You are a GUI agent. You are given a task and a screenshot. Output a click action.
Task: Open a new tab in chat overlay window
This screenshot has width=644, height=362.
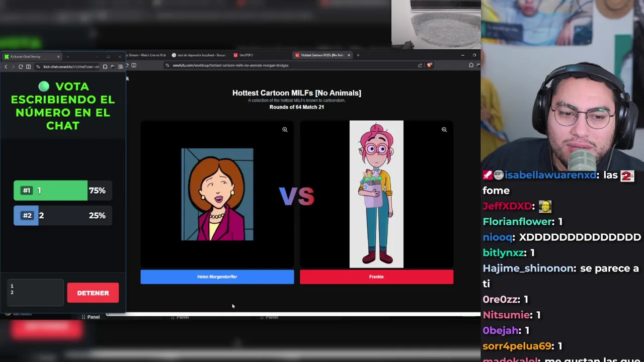tap(67, 56)
